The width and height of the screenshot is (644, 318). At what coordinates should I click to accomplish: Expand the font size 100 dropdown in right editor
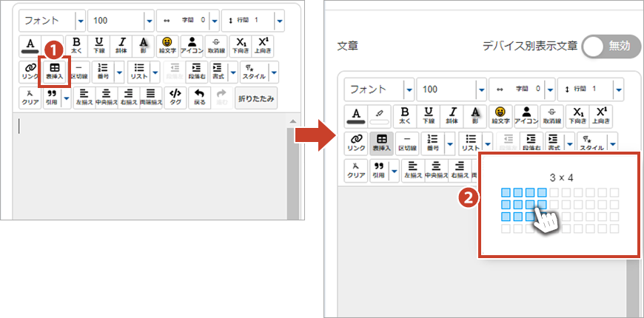(482, 89)
